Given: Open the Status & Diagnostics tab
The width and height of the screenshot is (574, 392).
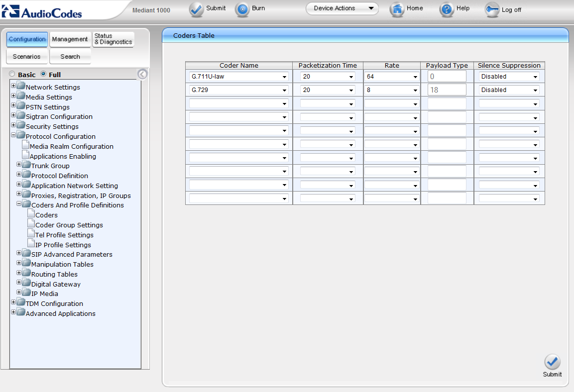Looking at the screenshot, I should (x=113, y=39).
